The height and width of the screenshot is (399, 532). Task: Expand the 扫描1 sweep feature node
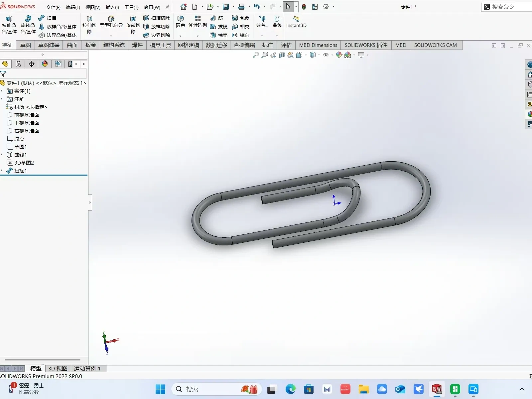coord(2,171)
